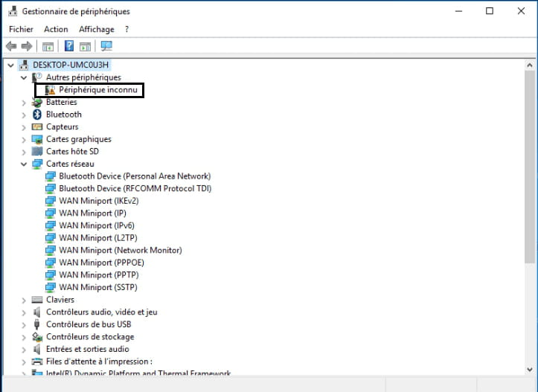This screenshot has width=538, height=392.
Task: Open the Action menu
Action: click(x=56, y=29)
